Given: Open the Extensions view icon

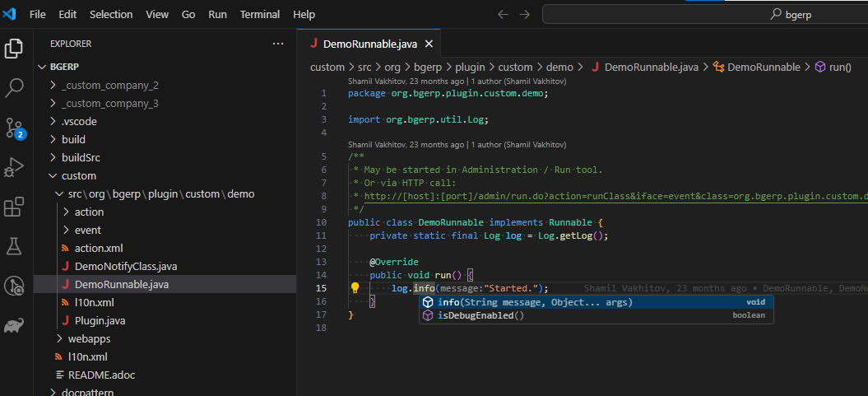Looking at the screenshot, I should coord(14,207).
